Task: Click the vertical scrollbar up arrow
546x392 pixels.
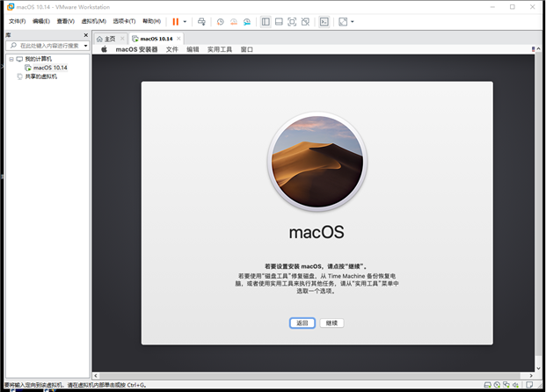Action: [538, 49]
